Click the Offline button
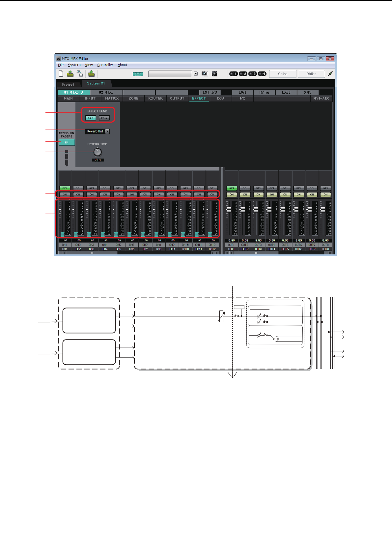Screen dimensions: 392x533 point(311,74)
